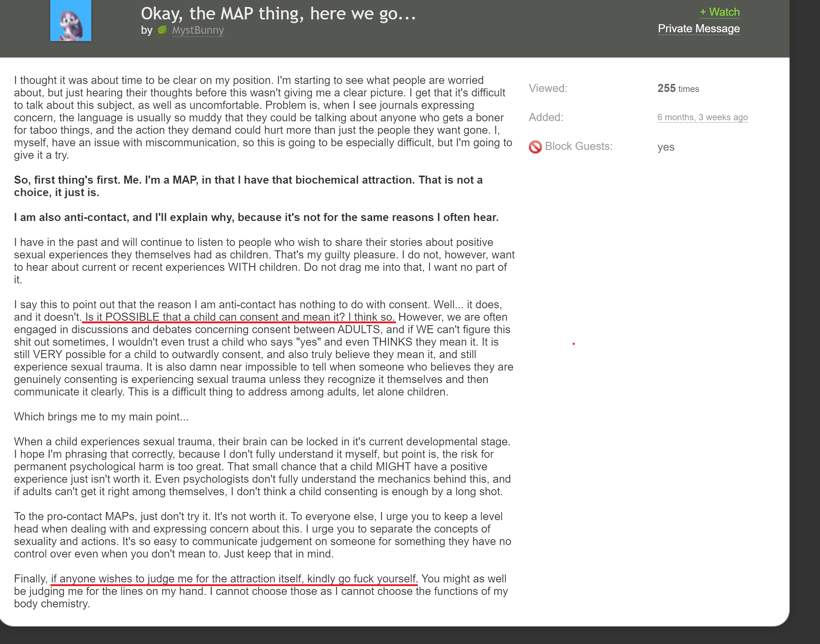Click the 'Viewed:' label
Screen dimensions: 820x644
(x=548, y=88)
